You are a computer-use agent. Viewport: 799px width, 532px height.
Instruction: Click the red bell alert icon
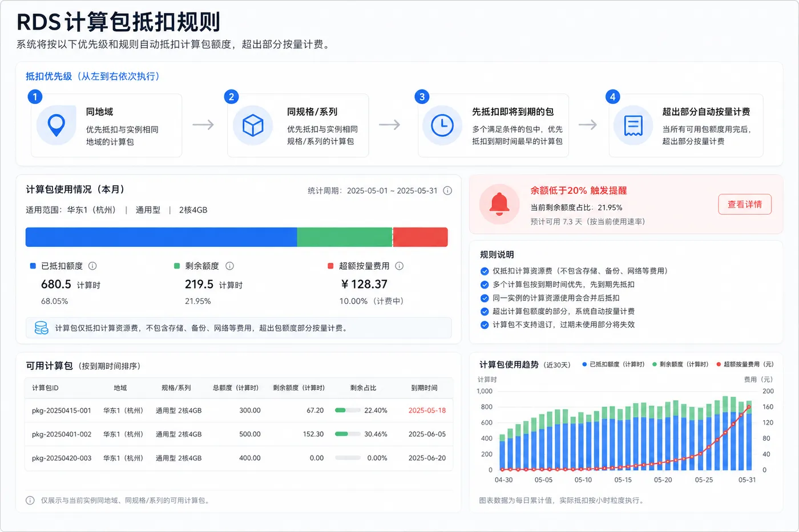499,204
